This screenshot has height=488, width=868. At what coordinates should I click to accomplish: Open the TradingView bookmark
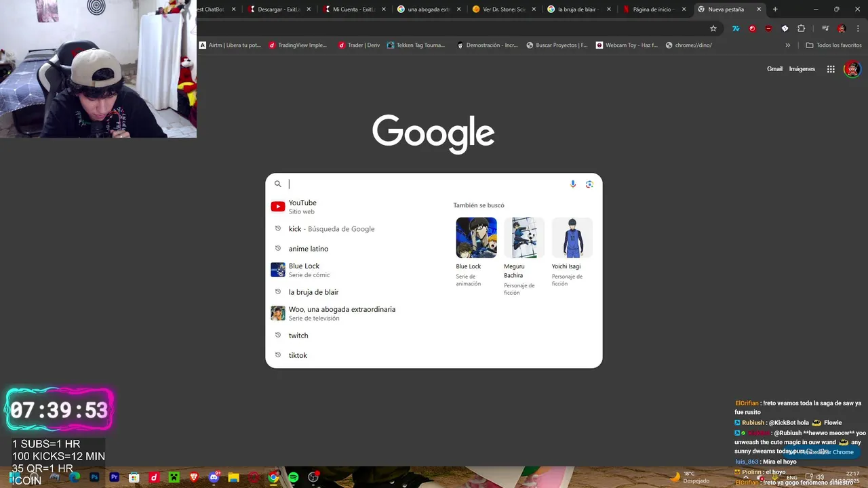(298, 45)
